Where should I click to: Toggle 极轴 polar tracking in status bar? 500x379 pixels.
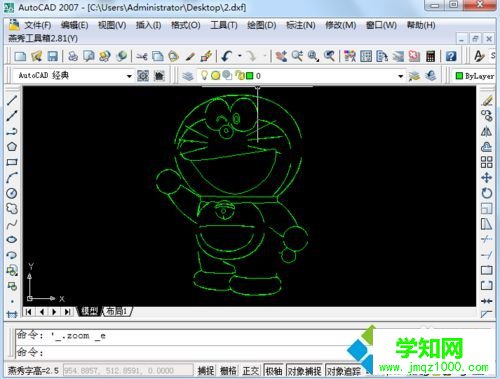coord(274,370)
